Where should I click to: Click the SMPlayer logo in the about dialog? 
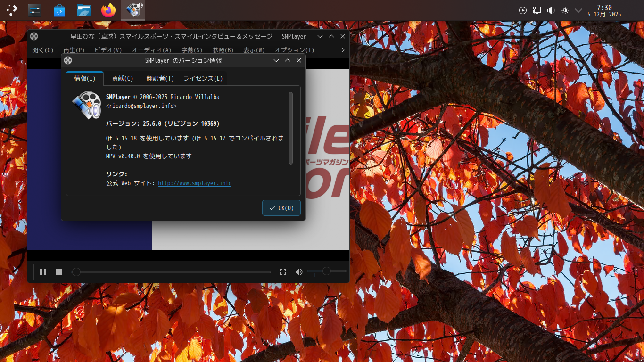tap(87, 105)
